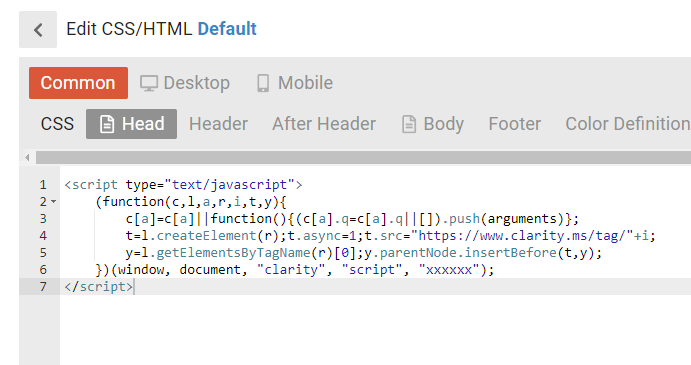Select the Head section tab
Screen dimensions: 691x365
point(131,124)
